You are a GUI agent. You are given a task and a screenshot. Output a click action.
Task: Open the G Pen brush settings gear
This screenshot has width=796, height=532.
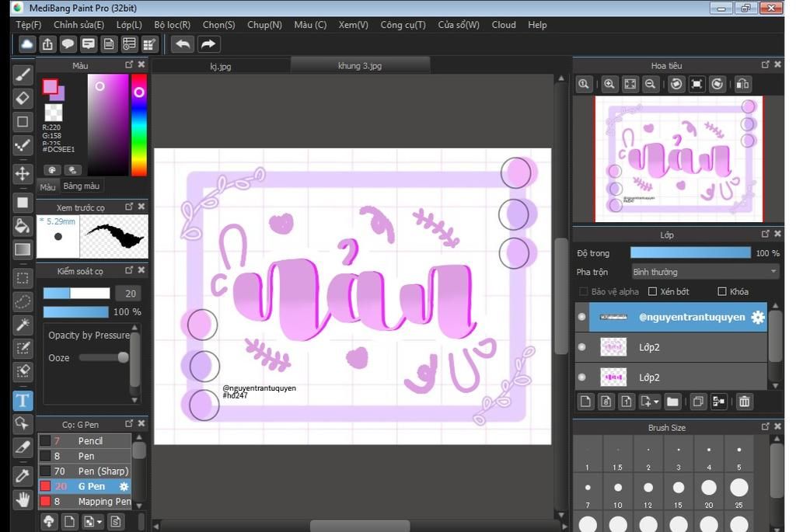[124, 486]
